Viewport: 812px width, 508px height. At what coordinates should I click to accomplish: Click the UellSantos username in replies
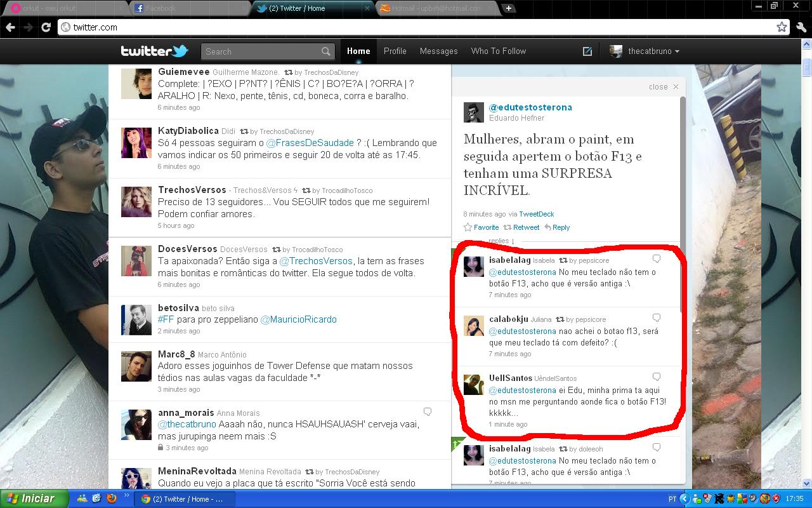point(511,378)
